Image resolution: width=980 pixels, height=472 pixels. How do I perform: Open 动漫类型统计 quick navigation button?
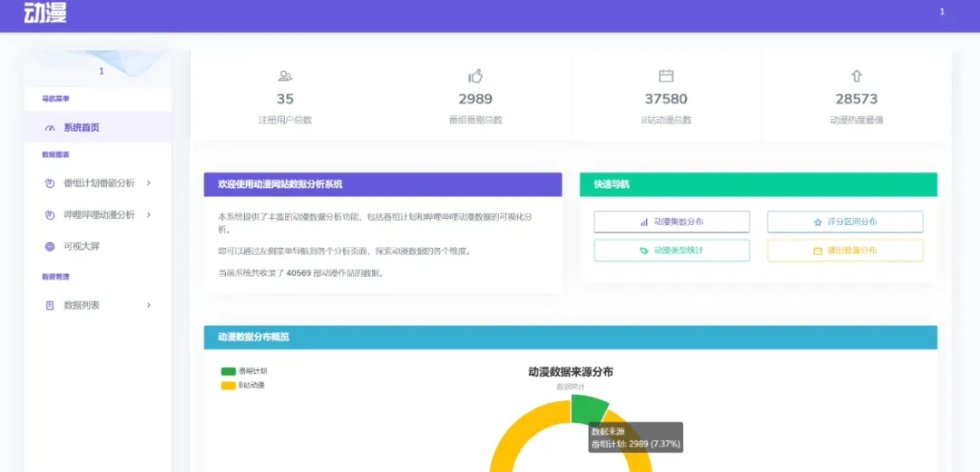(671, 251)
